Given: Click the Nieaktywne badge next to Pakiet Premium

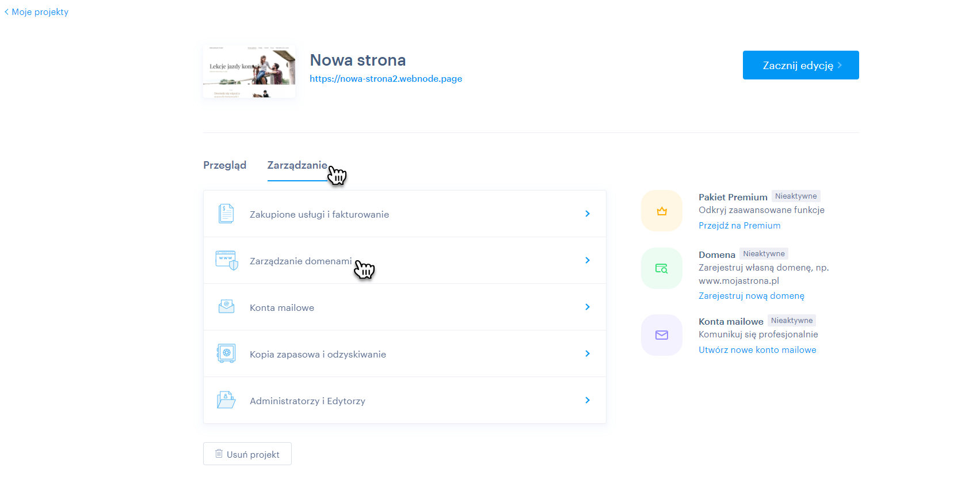Looking at the screenshot, I should (796, 196).
